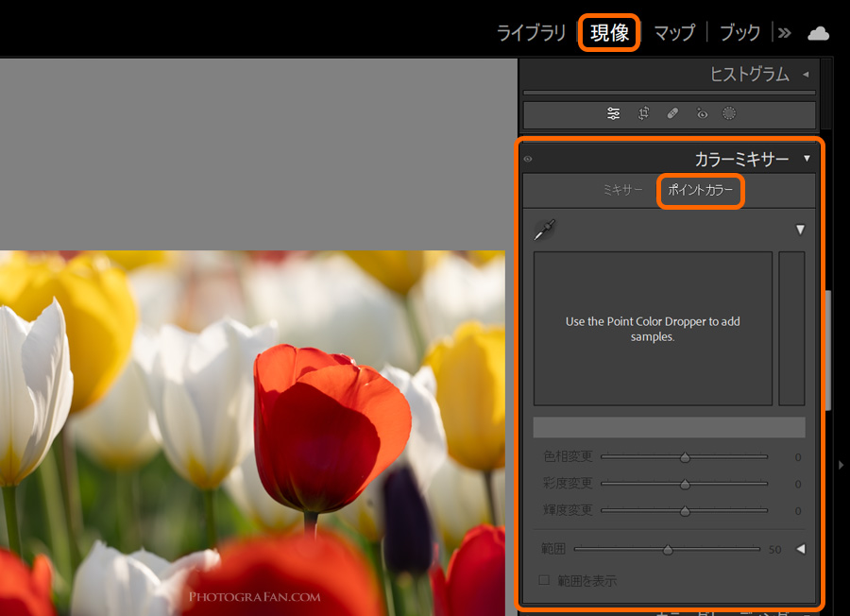Switch to the ライブラリ module
This screenshot has height=616, width=850.
coord(531,33)
